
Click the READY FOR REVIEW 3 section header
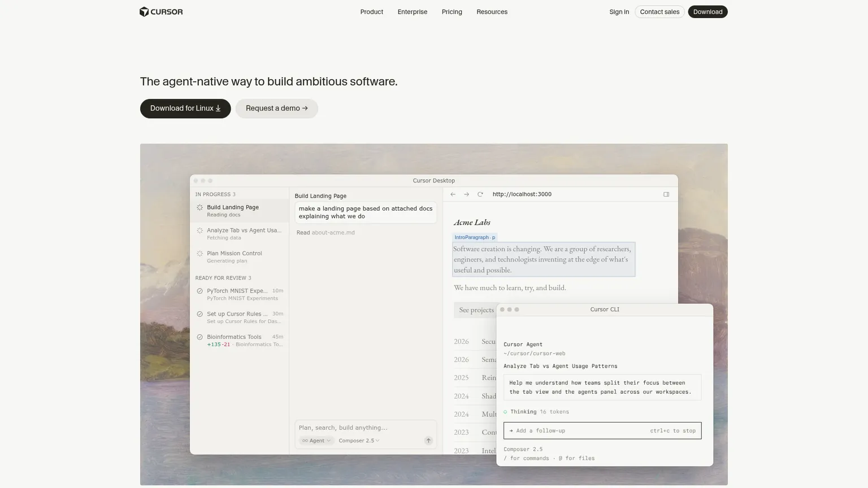(223, 278)
